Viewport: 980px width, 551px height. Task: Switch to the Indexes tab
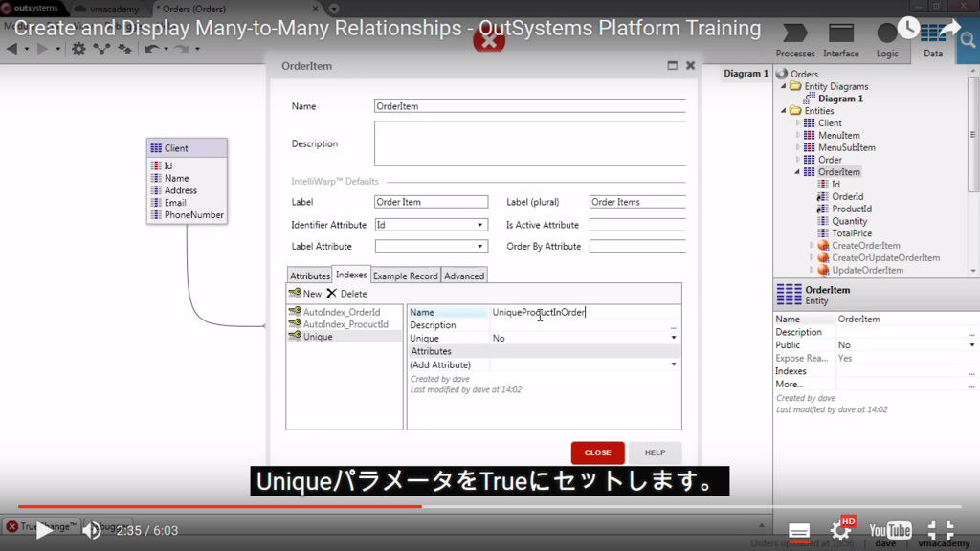[x=351, y=275]
